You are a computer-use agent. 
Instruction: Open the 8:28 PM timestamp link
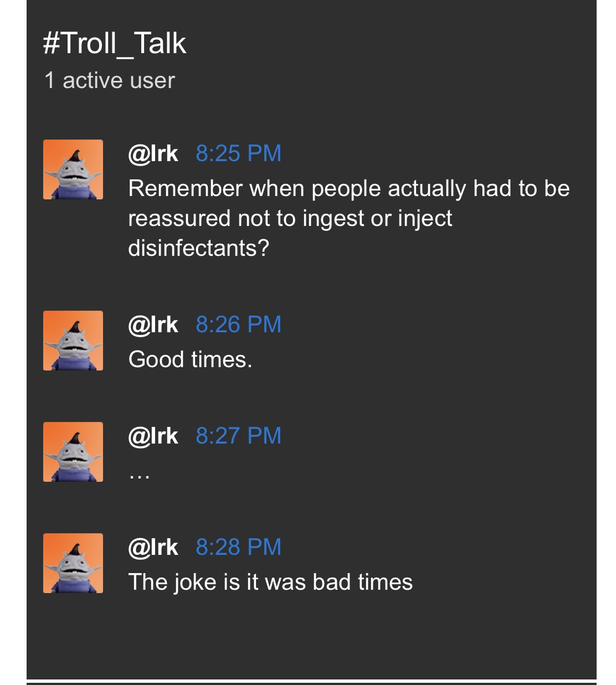[x=238, y=548]
